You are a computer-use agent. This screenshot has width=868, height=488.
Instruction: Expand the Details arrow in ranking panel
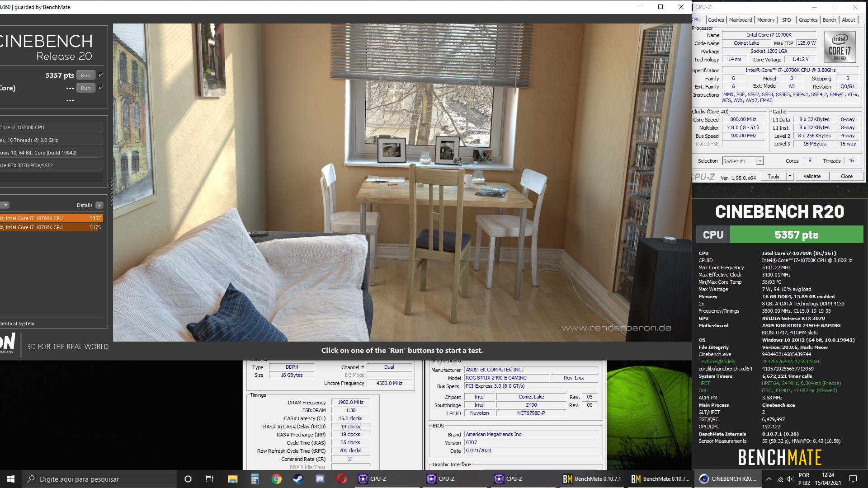(99, 205)
